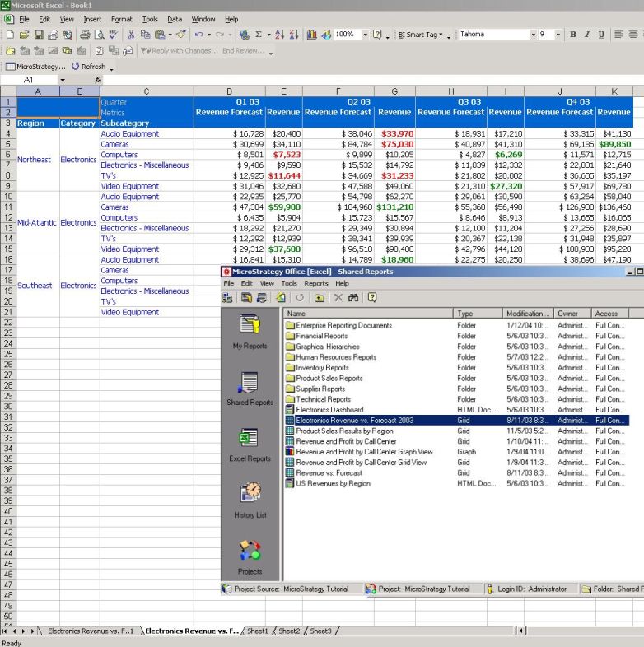Run the Spelling check icon

[x=113, y=35]
